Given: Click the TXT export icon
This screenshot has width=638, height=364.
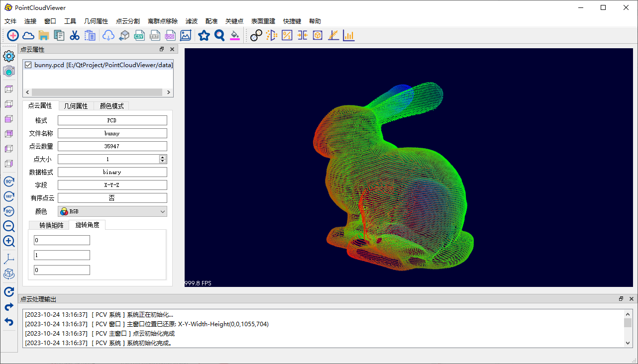Looking at the screenshot, I should click(155, 35).
